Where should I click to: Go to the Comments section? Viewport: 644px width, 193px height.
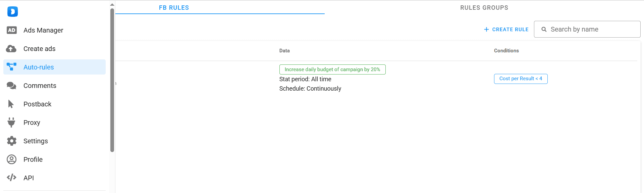tap(40, 86)
